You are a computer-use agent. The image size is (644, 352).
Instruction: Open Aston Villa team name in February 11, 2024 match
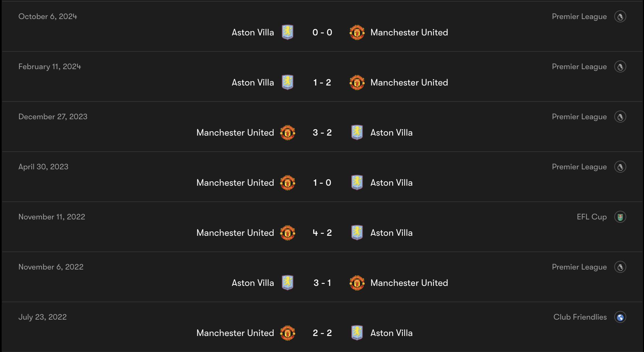point(253,82)
